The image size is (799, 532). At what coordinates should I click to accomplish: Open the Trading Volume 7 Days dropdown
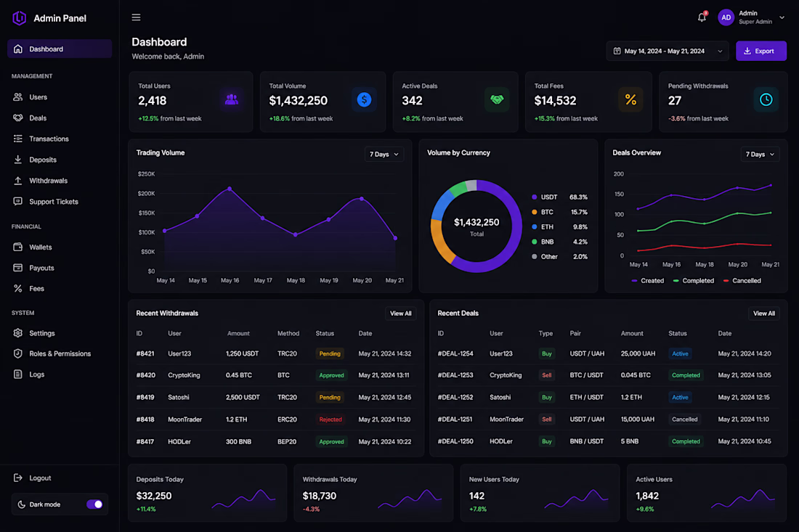pos(384,155)
